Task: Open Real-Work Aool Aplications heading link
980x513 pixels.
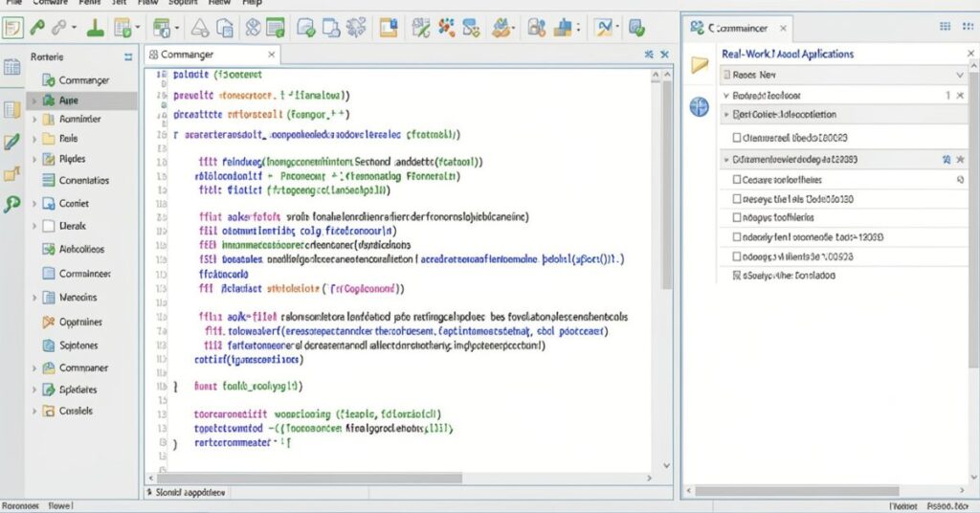Action: 788,55
